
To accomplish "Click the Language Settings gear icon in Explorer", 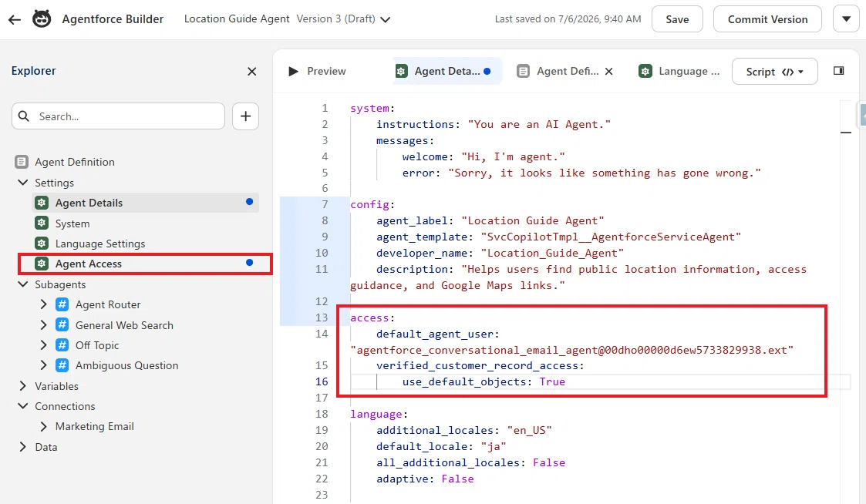I will click(42, 244).
